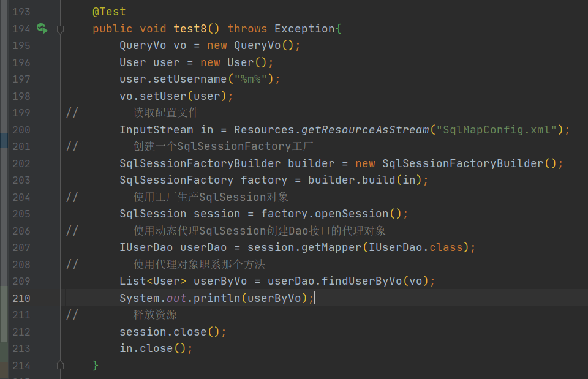Viewport: 588px width, 379px height.
Task: Click the comment 使用工厂生产SqlSession对象
Action: coord(211,197)
